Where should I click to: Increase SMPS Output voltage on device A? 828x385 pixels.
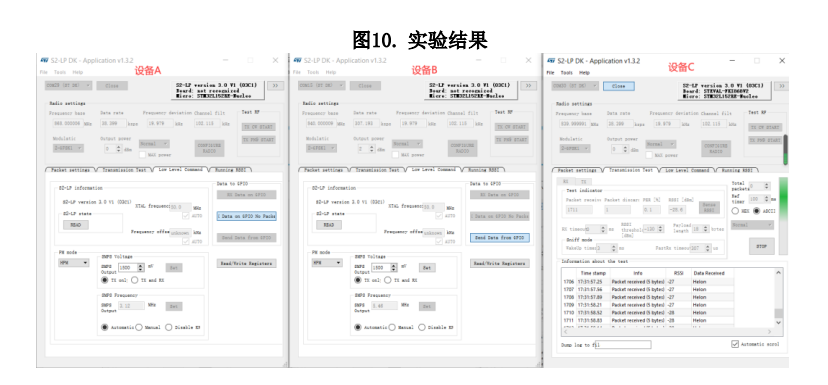pyautogui.click(x=140, y=266)
